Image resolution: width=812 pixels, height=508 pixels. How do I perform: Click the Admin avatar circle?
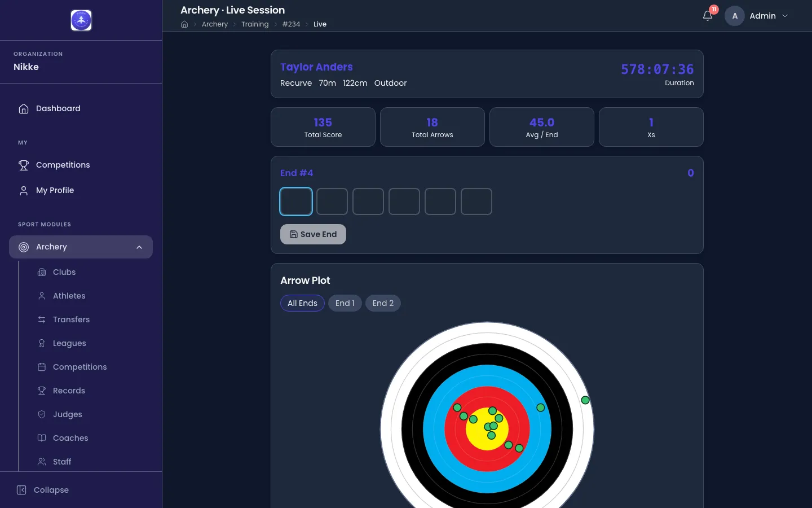click(x=735, y=16)
